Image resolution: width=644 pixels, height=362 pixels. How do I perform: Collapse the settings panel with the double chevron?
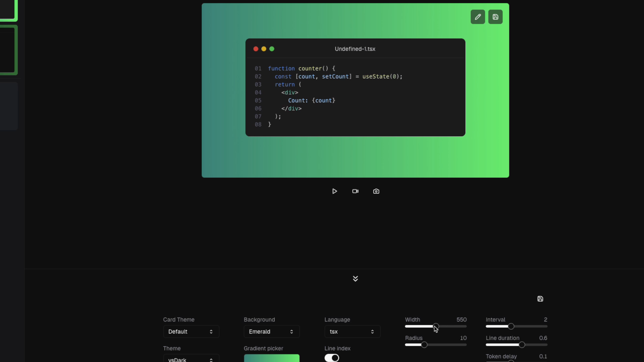(355, 279)
